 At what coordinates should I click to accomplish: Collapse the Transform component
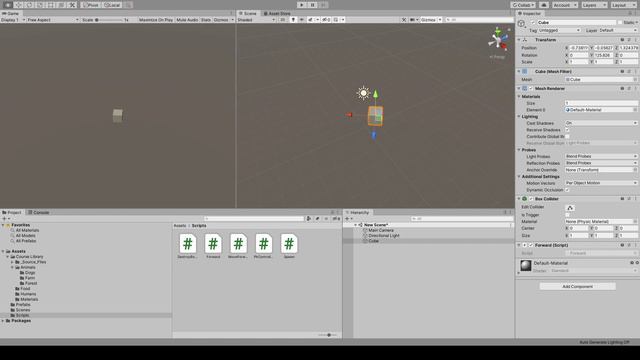[519, 40]
